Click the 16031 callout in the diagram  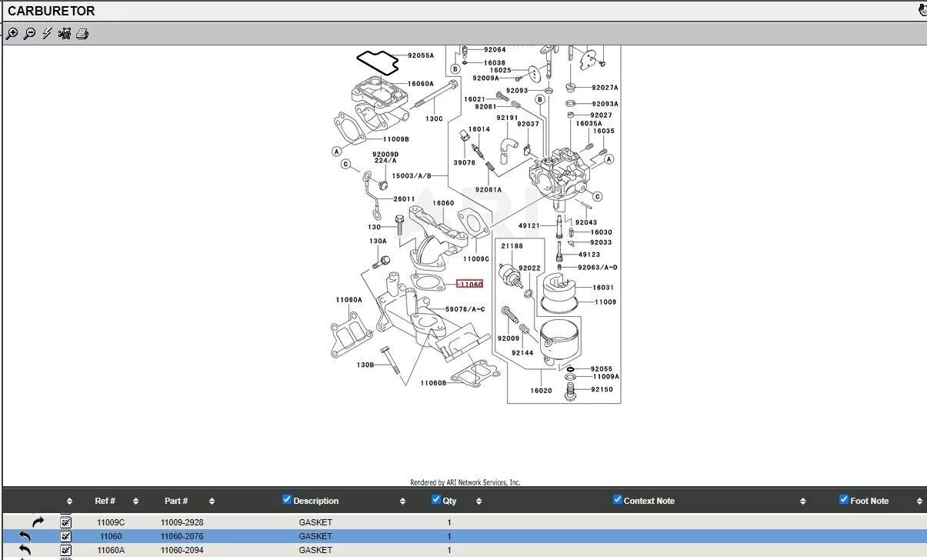tap(603, 288)
